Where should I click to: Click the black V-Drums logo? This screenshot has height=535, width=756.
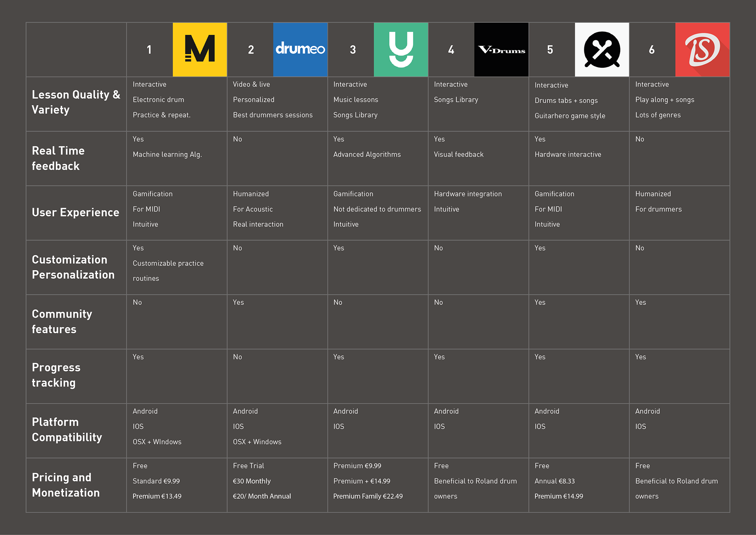pyautogui.click(x=501, y=50)
